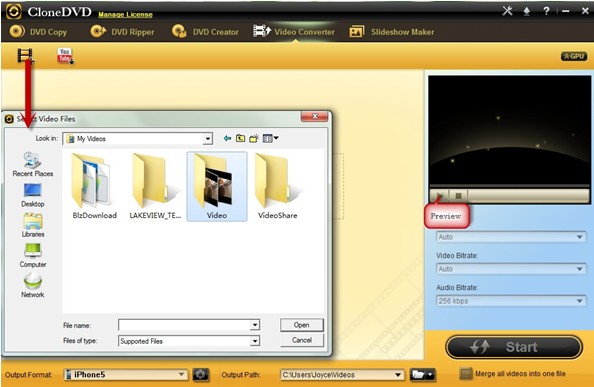Screen dimensions: 594x387
Task: Open the settings tools icon in title bar
Action: click(507, 11)
